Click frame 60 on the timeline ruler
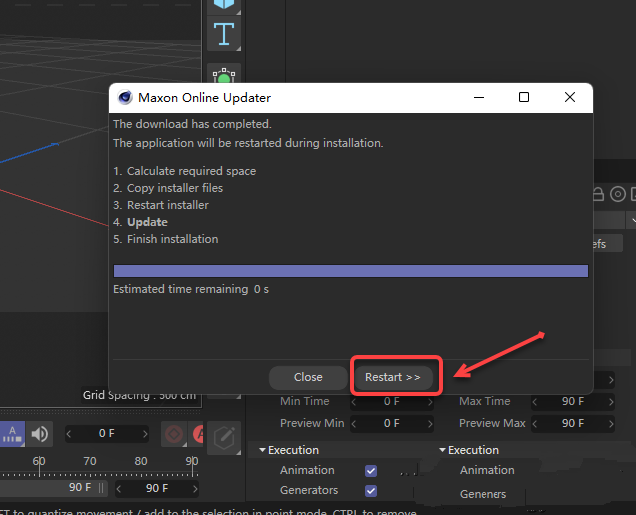This screenshot has height=515, width=636. [x=39, y=461]
